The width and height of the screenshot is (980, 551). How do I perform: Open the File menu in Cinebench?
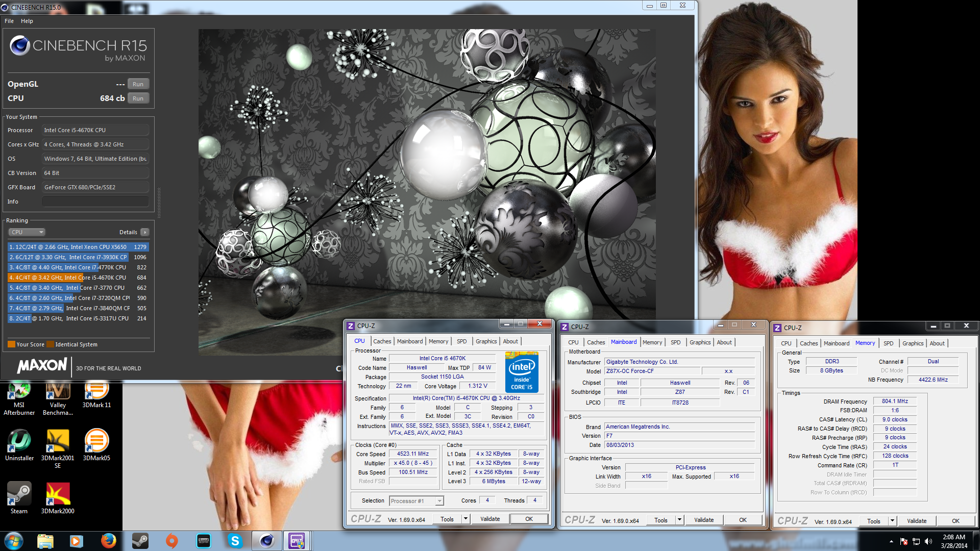click(9, 21)
